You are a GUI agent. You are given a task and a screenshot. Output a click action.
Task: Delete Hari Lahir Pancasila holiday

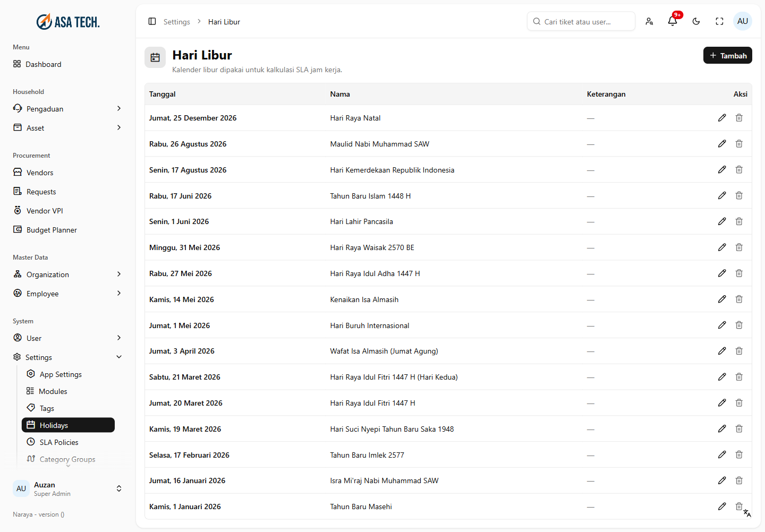point(739,221)
